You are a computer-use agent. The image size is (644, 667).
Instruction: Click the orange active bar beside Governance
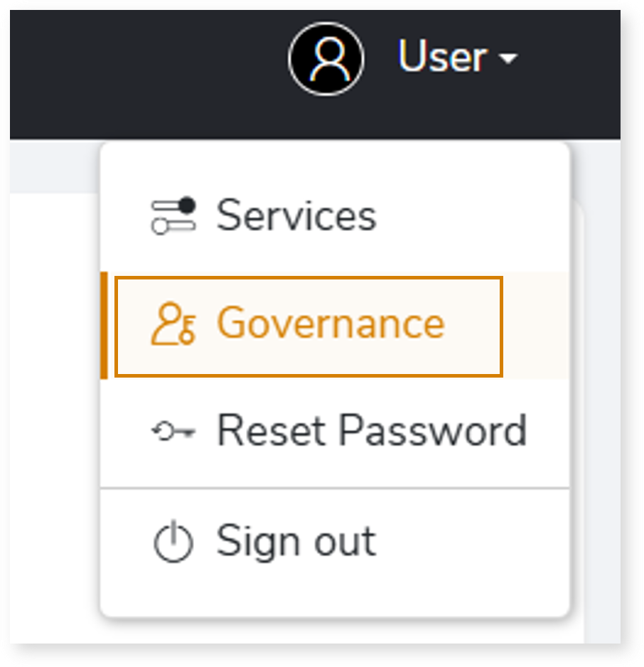coord(104,326)
